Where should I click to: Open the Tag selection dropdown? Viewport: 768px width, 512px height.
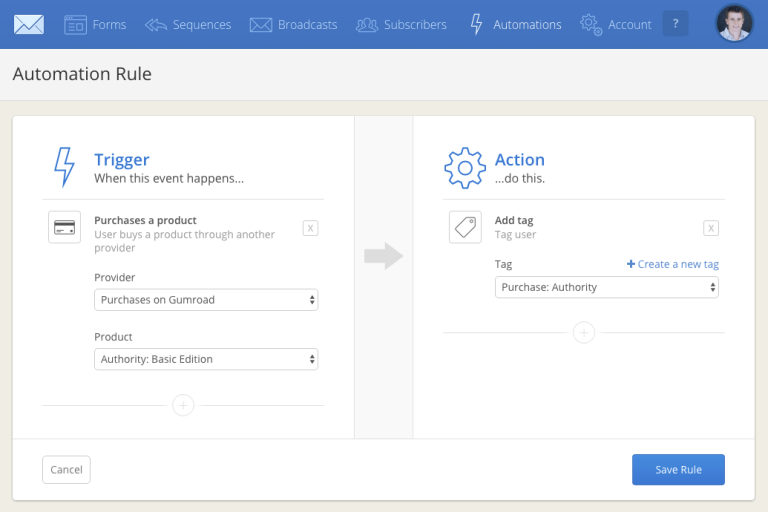click(607, 287)
